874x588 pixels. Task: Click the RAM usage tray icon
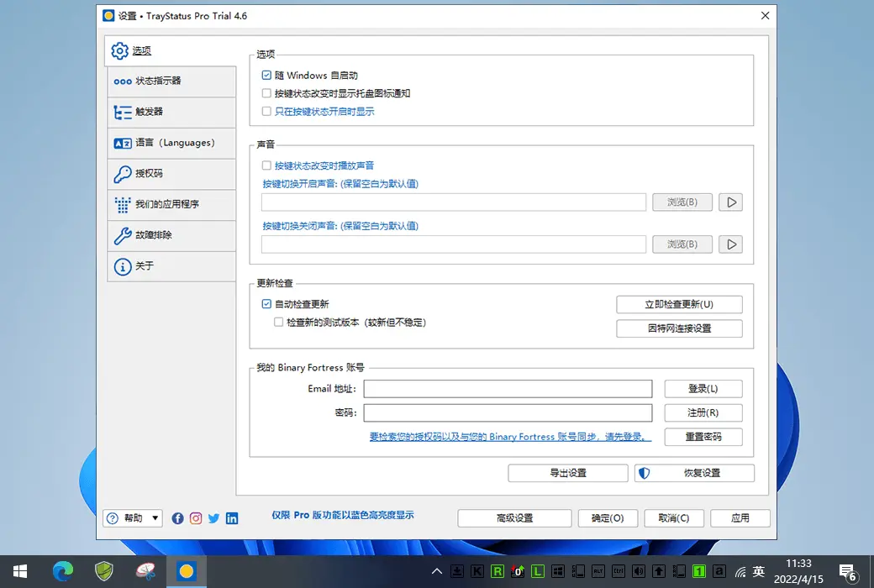tap(679, 571)
